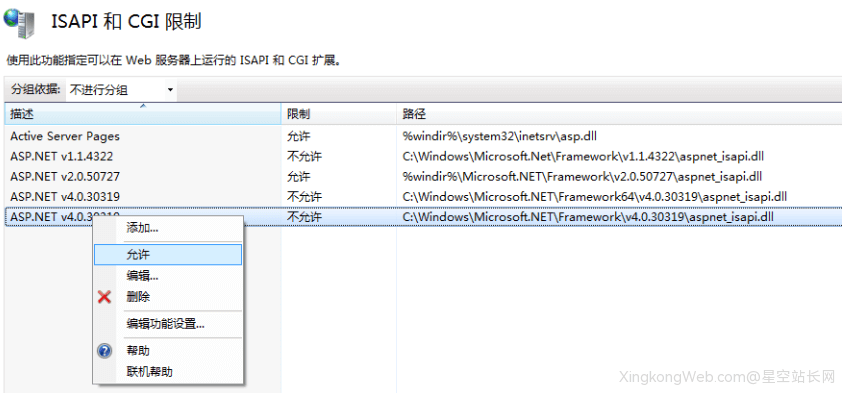Image resolution: width=843 pixels, height=393 pixels.
Task: Select the Active Server Pages row
Action: click(424, 137)
